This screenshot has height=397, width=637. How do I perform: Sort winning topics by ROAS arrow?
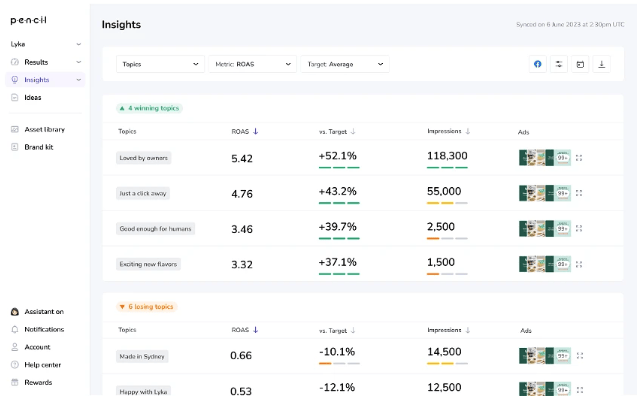256,131
